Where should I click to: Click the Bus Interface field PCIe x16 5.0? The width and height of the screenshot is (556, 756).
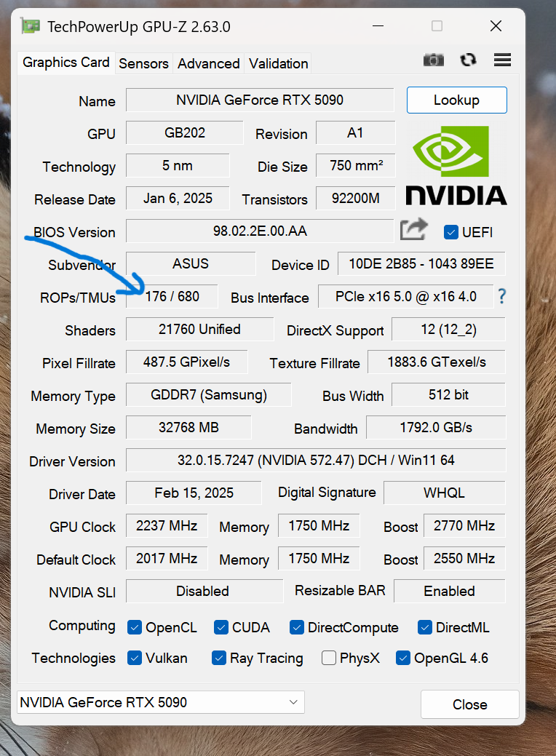click(405, 297)
